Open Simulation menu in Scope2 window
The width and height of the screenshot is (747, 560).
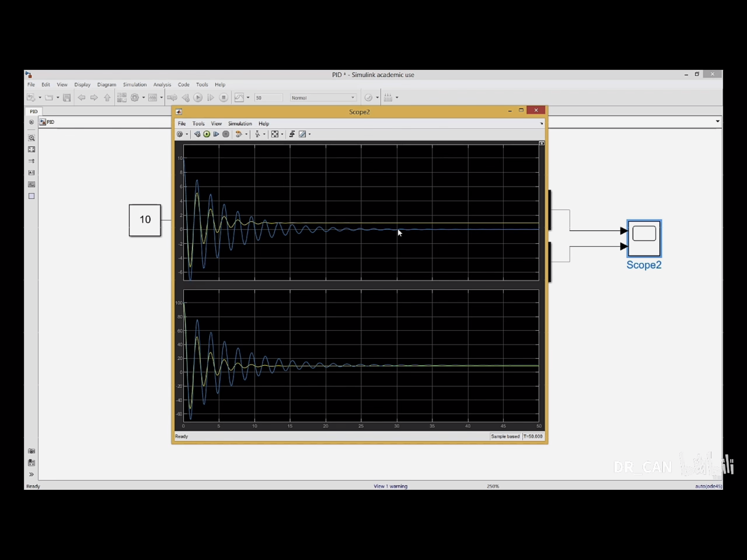tap(240, 124)
